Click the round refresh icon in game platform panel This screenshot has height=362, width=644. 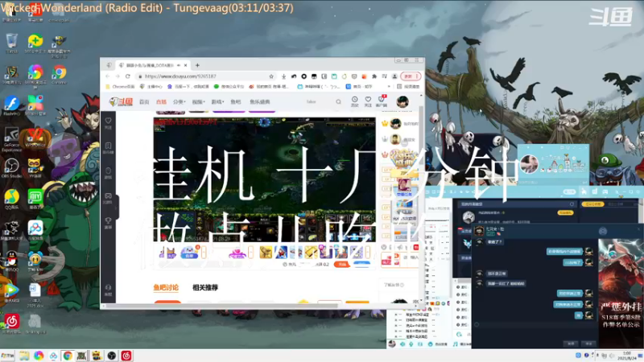pyautogui.click(x=572, y=204)
